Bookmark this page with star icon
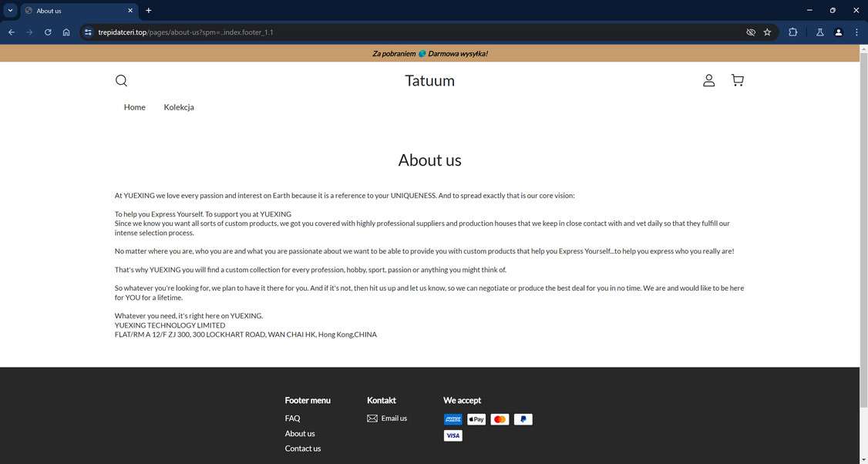The image size is (868, 464). point(767,32)
